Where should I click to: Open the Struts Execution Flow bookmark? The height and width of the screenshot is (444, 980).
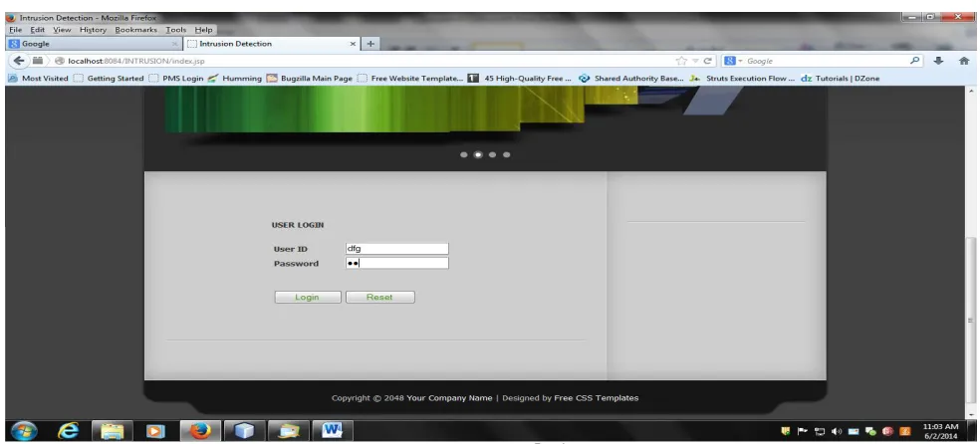click(x=743, y=78)
